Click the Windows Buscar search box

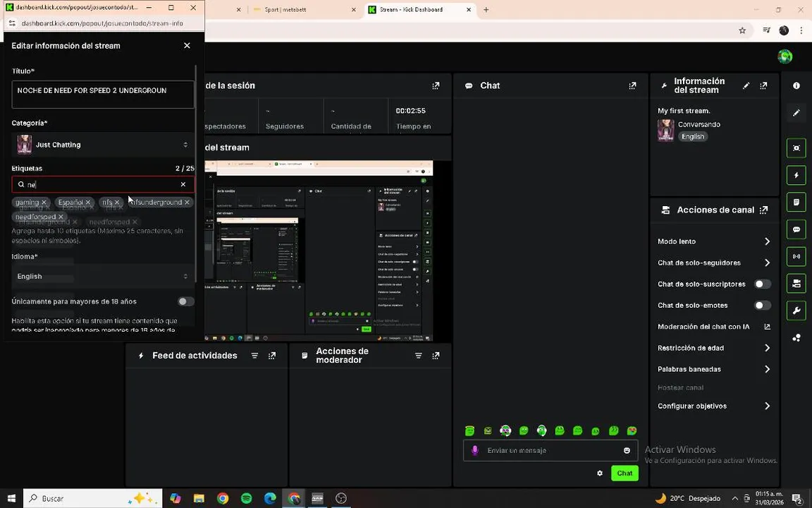click(93, 498)
